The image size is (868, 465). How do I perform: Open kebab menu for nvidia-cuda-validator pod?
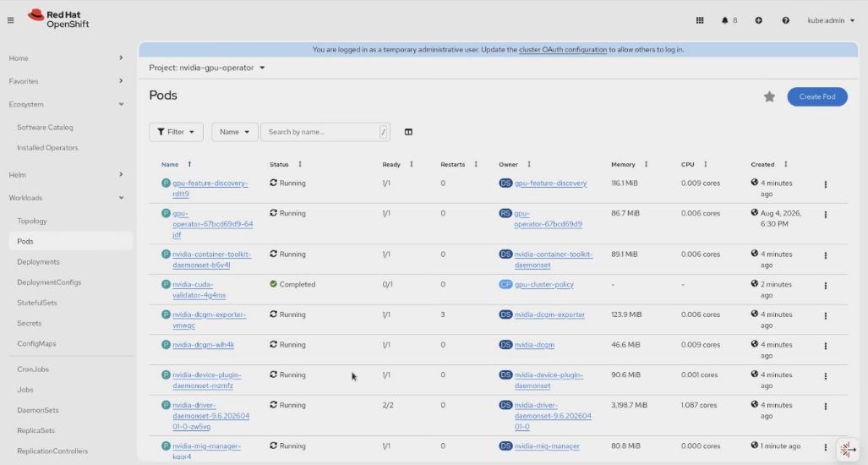click(x=826, y=286)
